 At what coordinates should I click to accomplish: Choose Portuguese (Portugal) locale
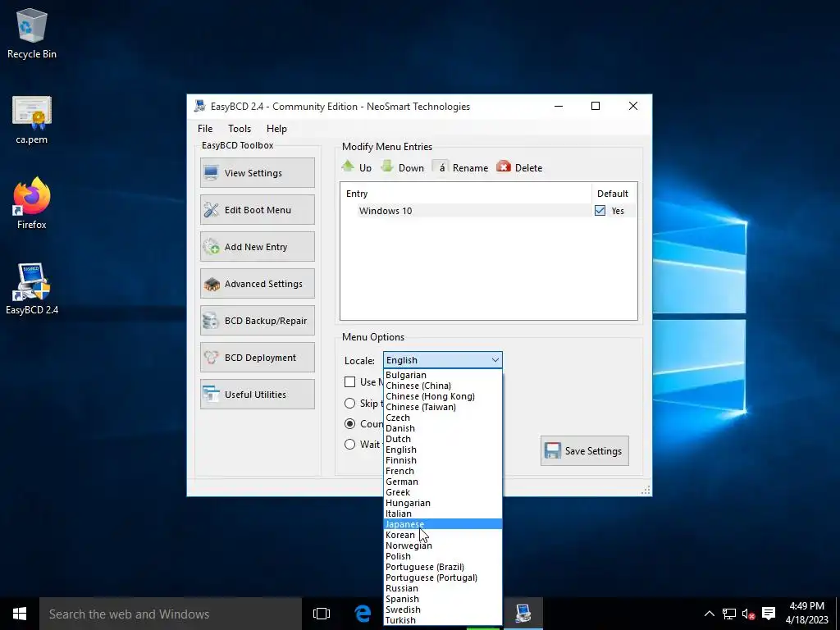click(443, 577)
